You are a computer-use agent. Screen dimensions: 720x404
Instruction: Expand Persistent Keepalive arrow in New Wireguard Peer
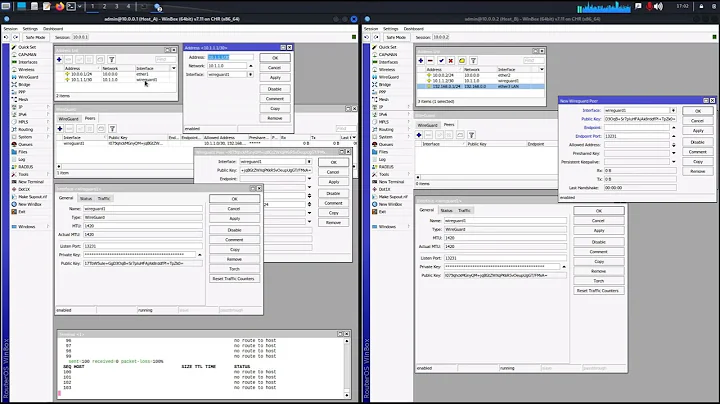pos(674,162)
